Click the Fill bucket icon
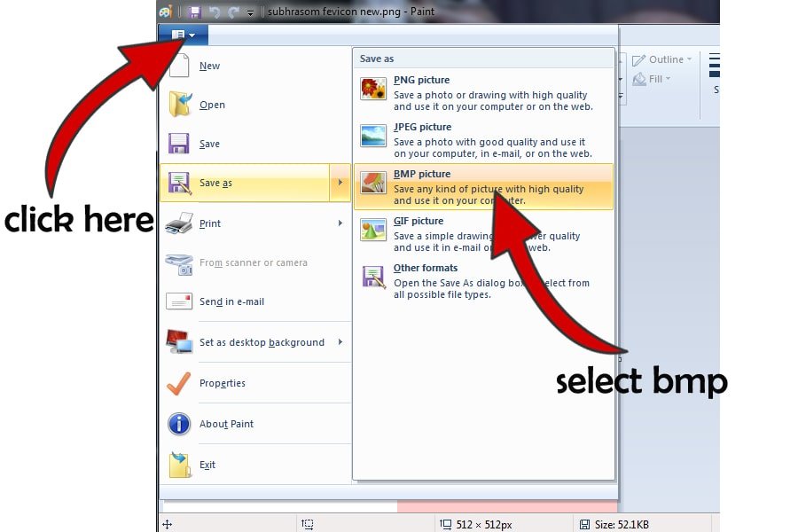 coord(638,79)
